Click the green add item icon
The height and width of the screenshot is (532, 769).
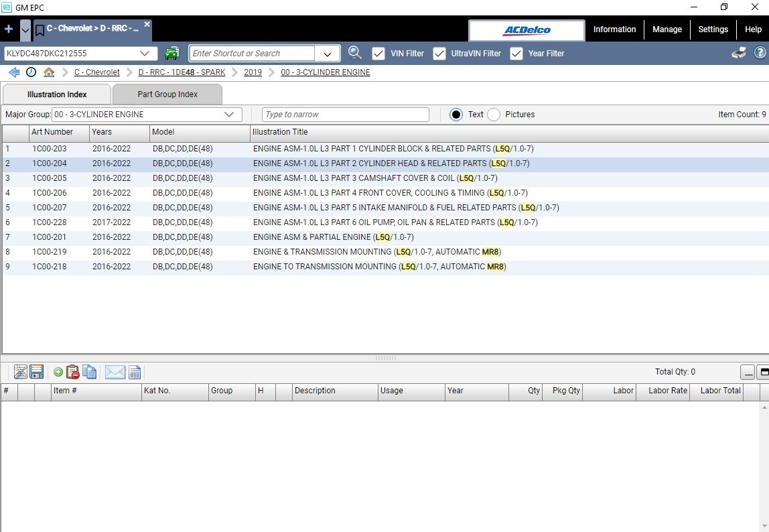click(58, 372)
